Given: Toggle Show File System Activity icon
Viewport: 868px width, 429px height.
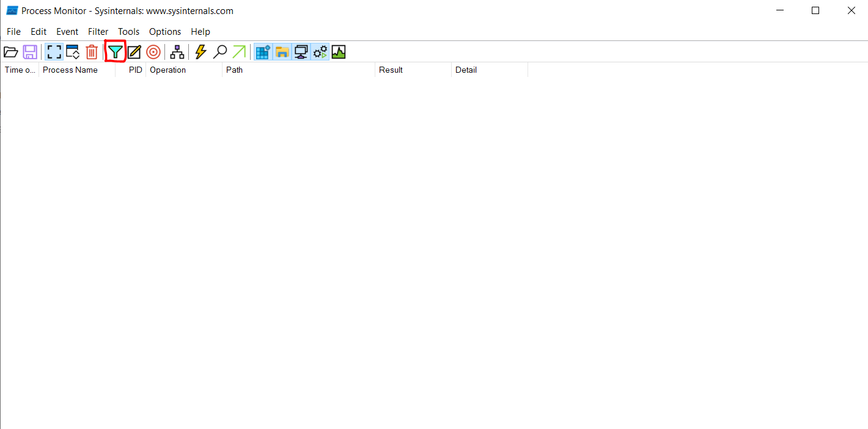Looking at the screenshot, I should click(x=282, y=52).
